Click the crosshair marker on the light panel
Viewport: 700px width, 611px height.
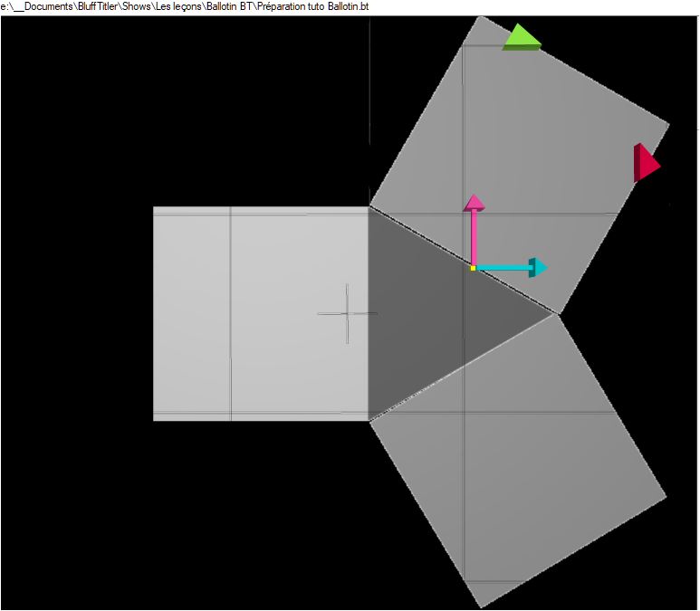[348, 314]
